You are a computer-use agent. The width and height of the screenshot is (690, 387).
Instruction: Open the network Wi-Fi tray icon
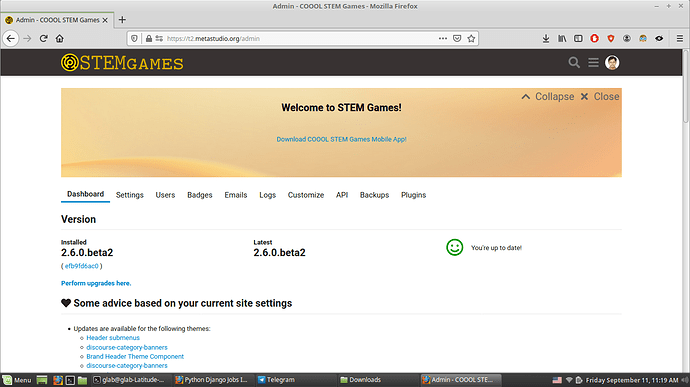569,380
